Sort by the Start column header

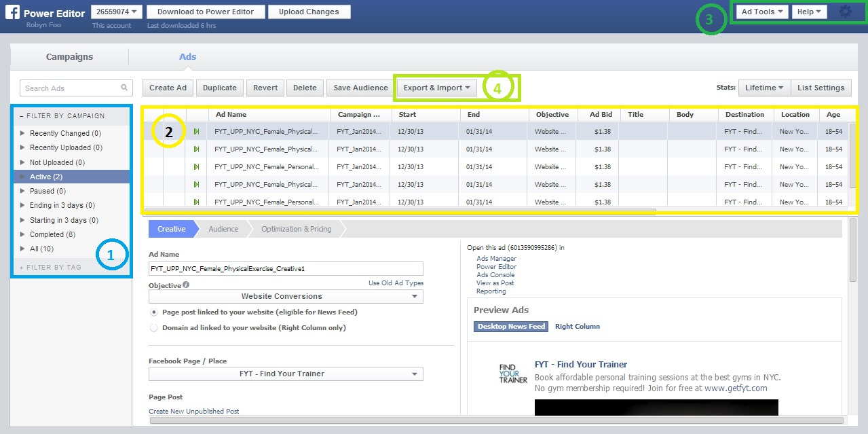click(425, 115)
